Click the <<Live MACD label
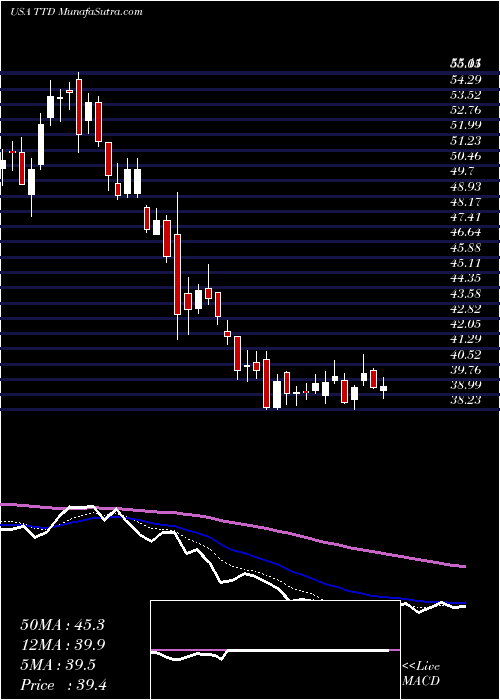This screenshot has width=500, height=700. [421, 674]
